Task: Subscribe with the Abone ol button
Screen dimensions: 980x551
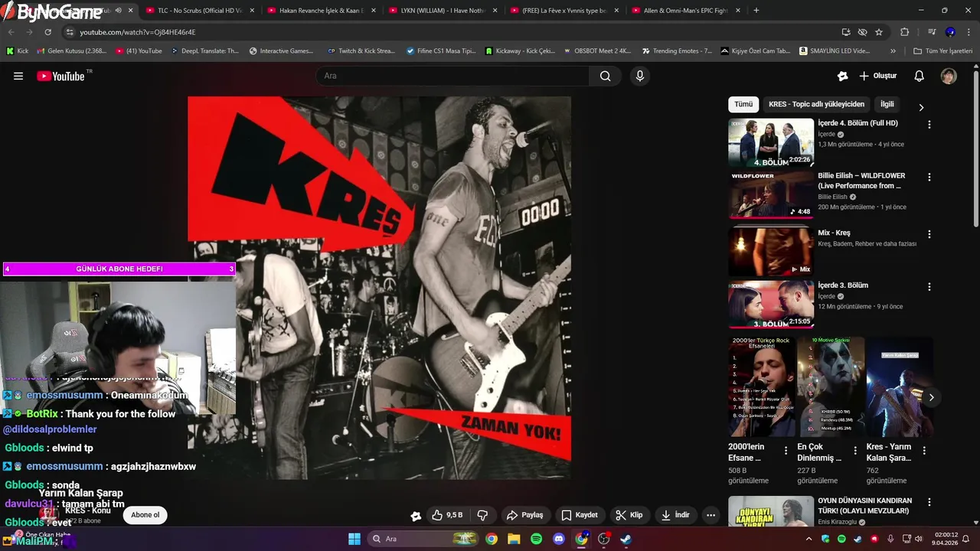Action: 145,515
